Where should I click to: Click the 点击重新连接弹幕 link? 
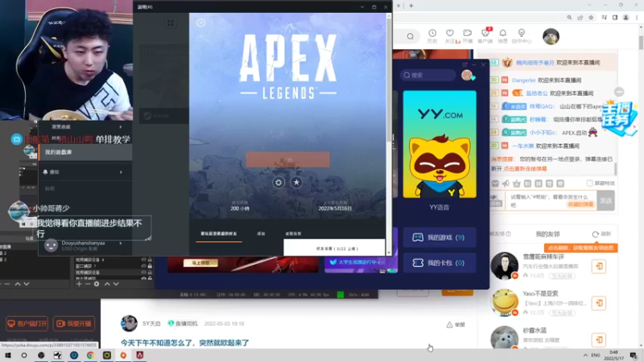click(x=525, y=169)
